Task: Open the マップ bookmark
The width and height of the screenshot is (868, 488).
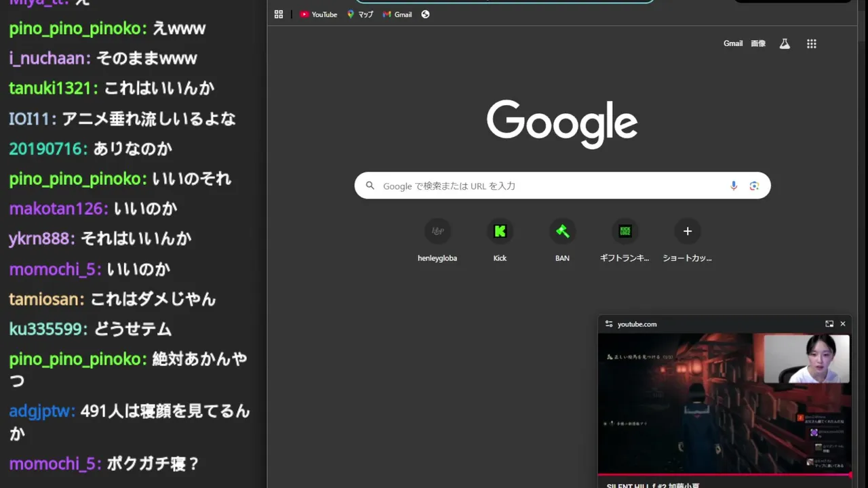Action: pos(360,14)
